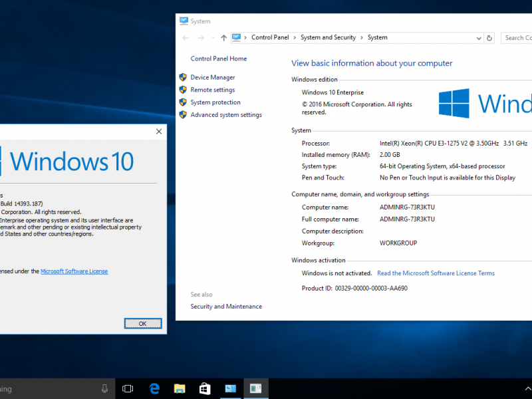Expand the chevron before Control Panel breadcrumb

click(245, 38)
